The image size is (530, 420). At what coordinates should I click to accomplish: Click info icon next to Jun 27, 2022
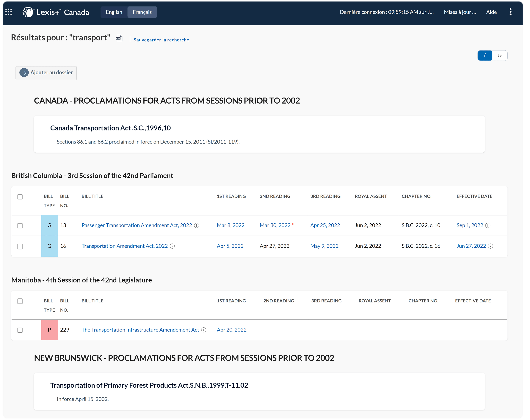[490, 246]
